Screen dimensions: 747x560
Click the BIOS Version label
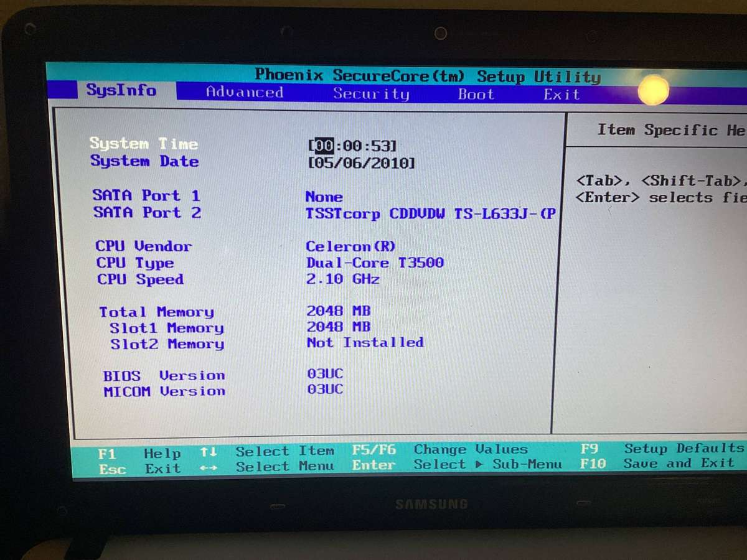click(x=164, y=376)
